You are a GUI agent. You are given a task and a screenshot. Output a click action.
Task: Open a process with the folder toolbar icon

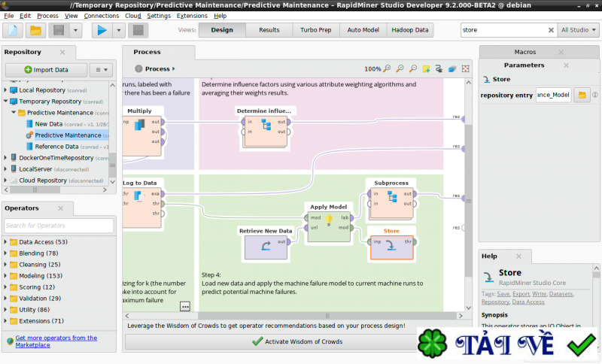(35, 30)
